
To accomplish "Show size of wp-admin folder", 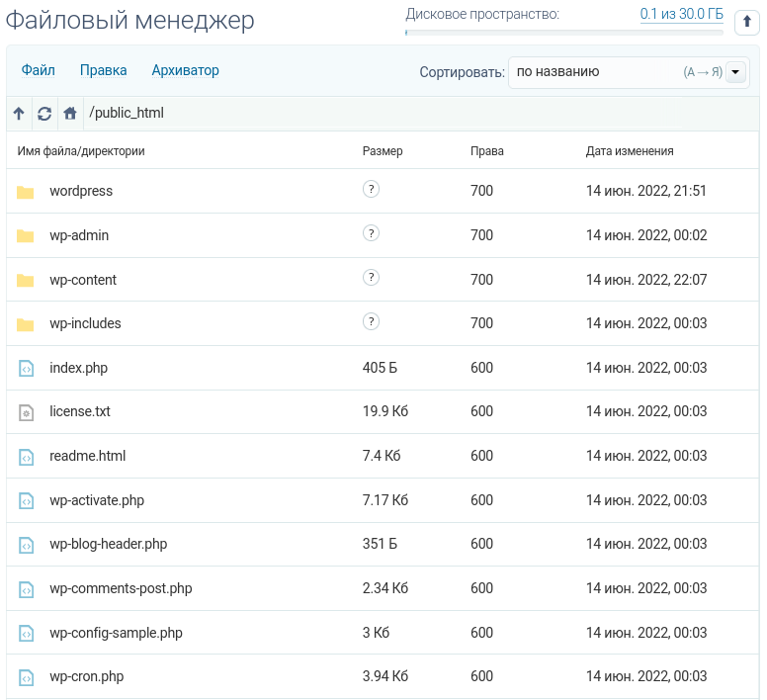I will tap(371, 233).
